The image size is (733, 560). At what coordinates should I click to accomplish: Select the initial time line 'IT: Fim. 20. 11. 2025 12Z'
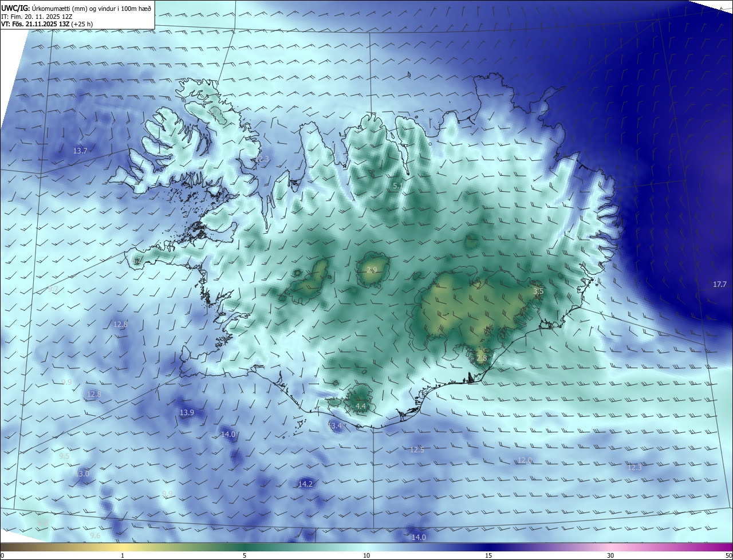click(x=37, y=17)
